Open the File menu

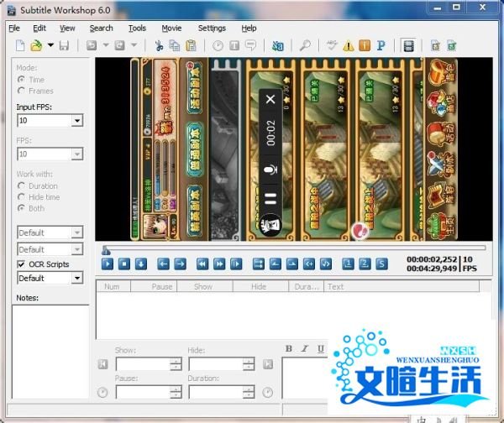[x=14, y=29]
